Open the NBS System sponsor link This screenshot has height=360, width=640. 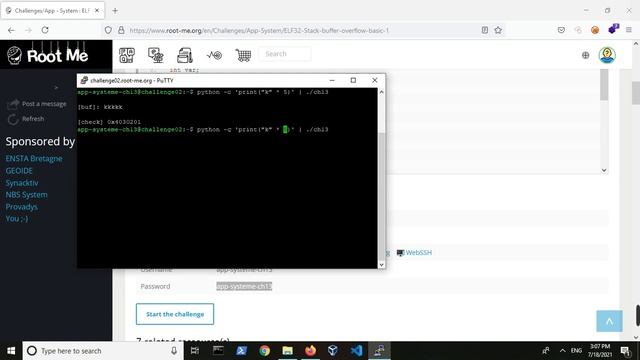27,195
